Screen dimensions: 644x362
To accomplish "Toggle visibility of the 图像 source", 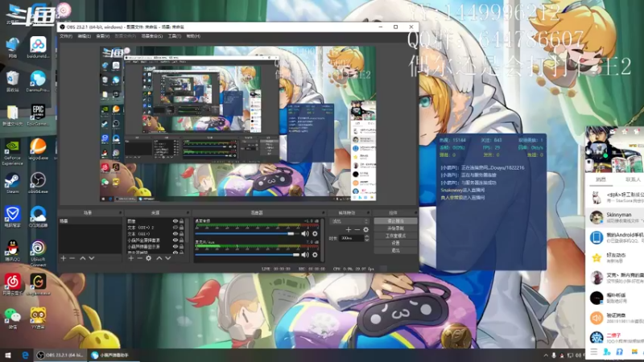I will point(175,221).
